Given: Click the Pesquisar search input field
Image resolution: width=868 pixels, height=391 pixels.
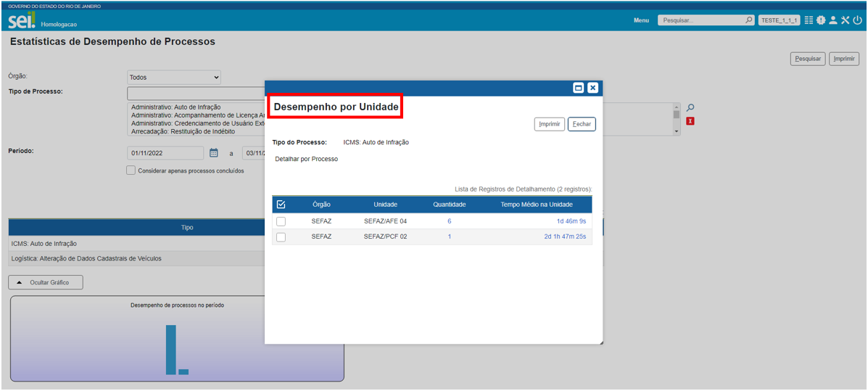Looking at the screenshot, I should (x=700, y=20).
